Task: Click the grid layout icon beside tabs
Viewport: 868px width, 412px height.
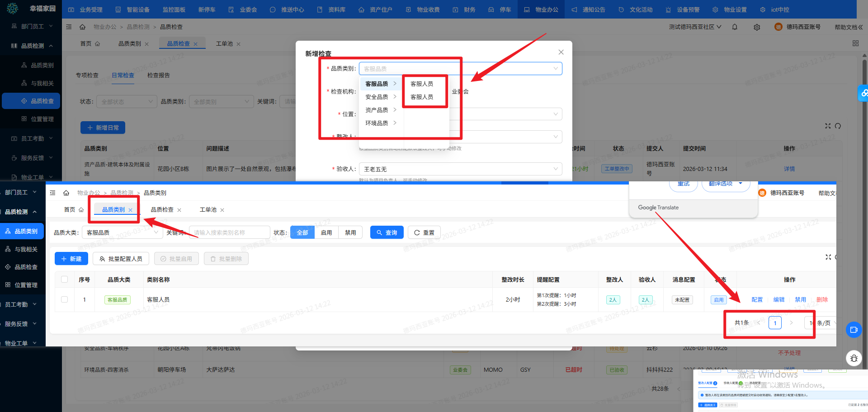Action: 855,43
